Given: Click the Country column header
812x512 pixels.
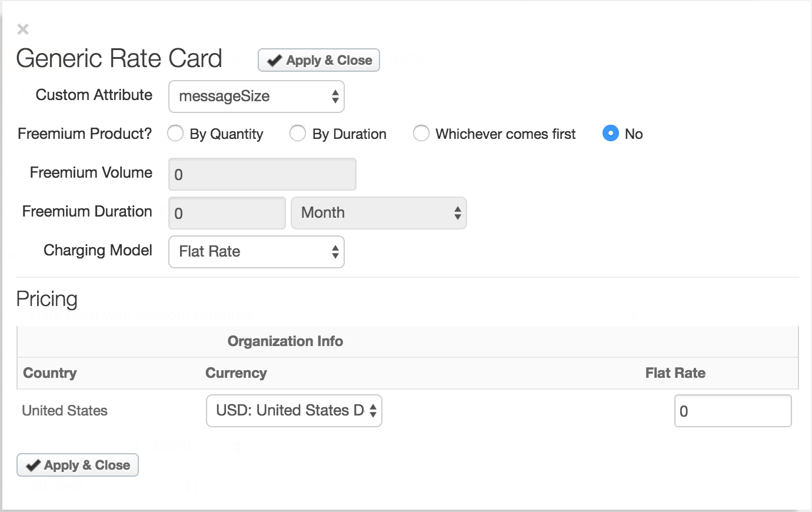Looking at the screenshot, I should coord(50,373).
